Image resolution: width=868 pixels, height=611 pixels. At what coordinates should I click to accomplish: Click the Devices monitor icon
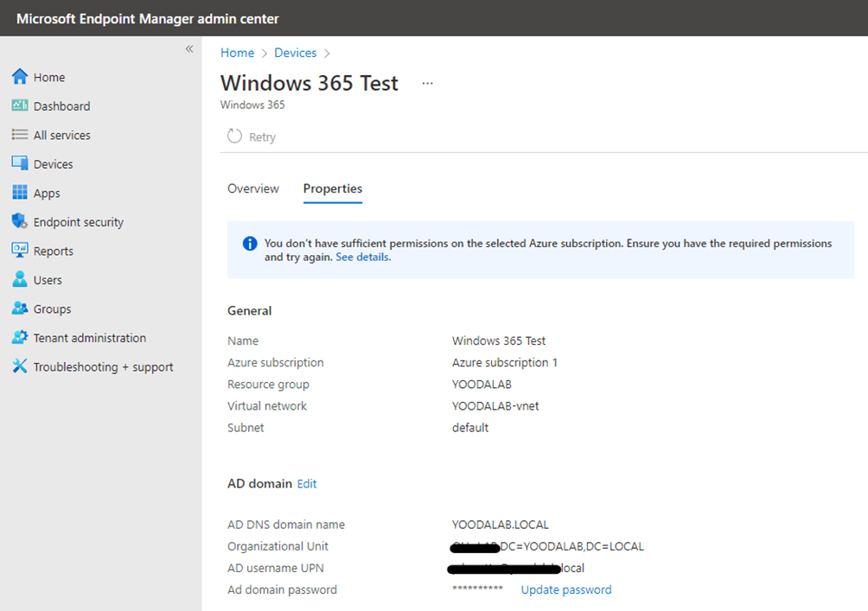click(20, 163)
